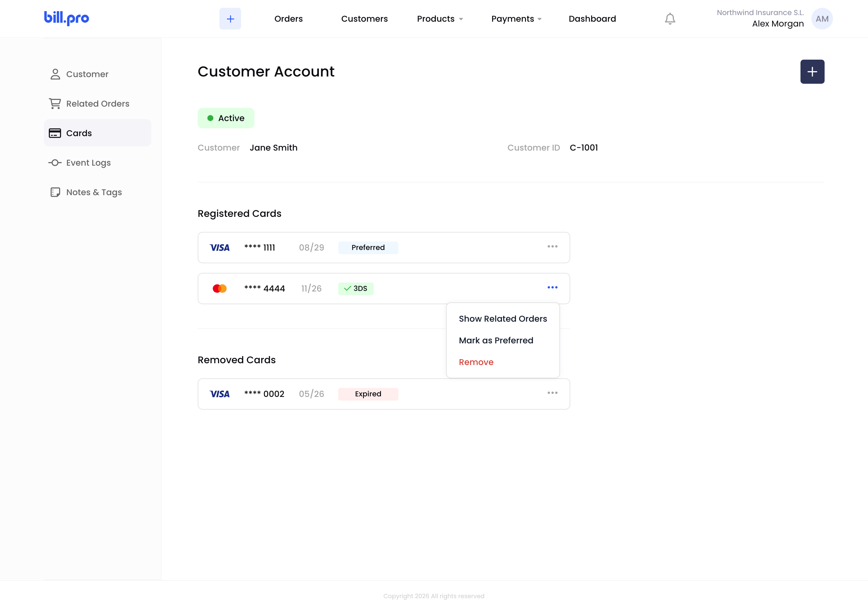Click card number **** 4444
Image resolution: width=868 pixels, height=609 pixels.
coord(264,289)
